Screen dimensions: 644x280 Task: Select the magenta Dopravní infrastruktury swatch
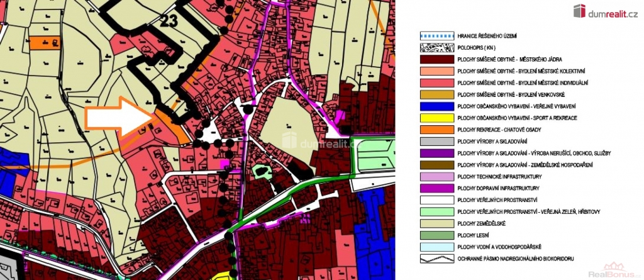(435, 188)
